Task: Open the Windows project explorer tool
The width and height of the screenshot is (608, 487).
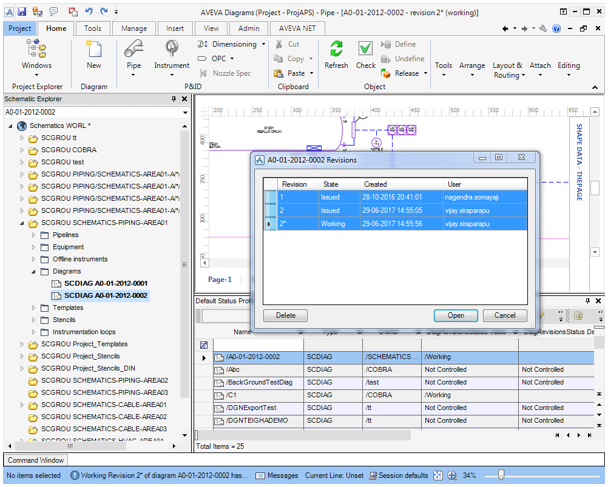Action: pos(36,56)
